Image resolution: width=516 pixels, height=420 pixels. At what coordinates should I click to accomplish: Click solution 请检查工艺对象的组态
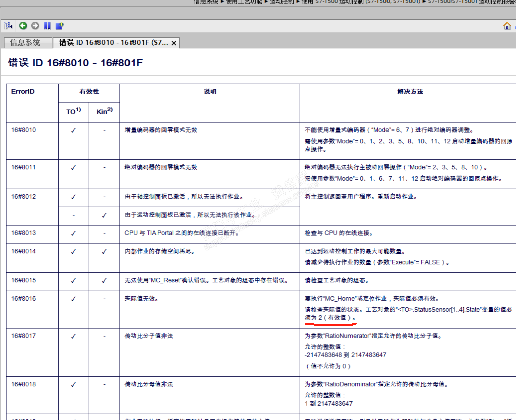point(337,280)
